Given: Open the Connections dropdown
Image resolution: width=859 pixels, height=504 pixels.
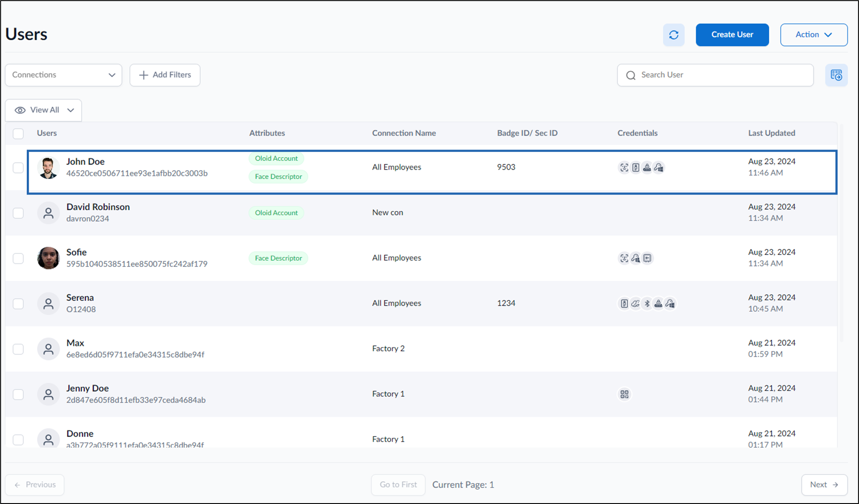Looking at the screenshot, I should [63, 75].
